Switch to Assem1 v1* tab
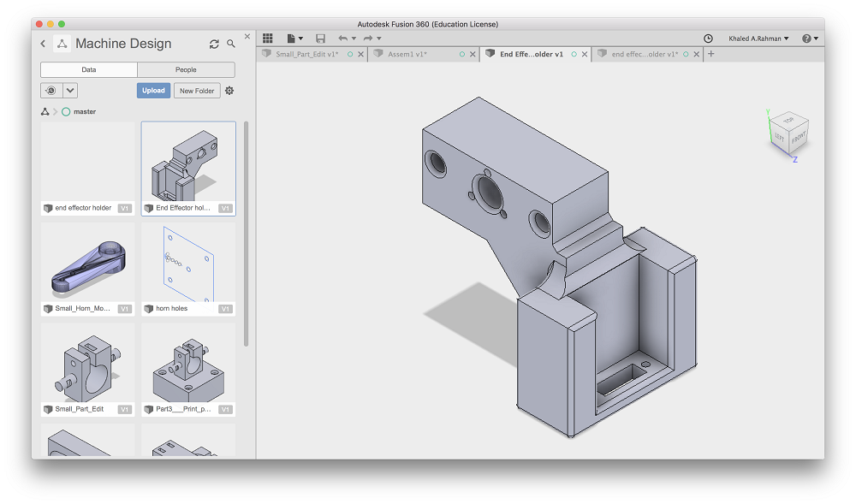Viewport: 856px width, 504px height. pyautogui.click(x=407, y=54)
